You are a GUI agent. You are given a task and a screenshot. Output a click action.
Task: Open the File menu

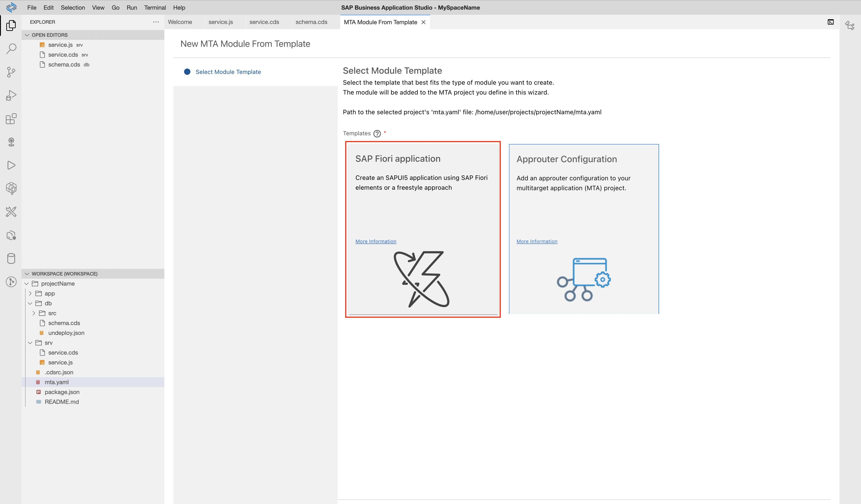[x=32, y=8]
